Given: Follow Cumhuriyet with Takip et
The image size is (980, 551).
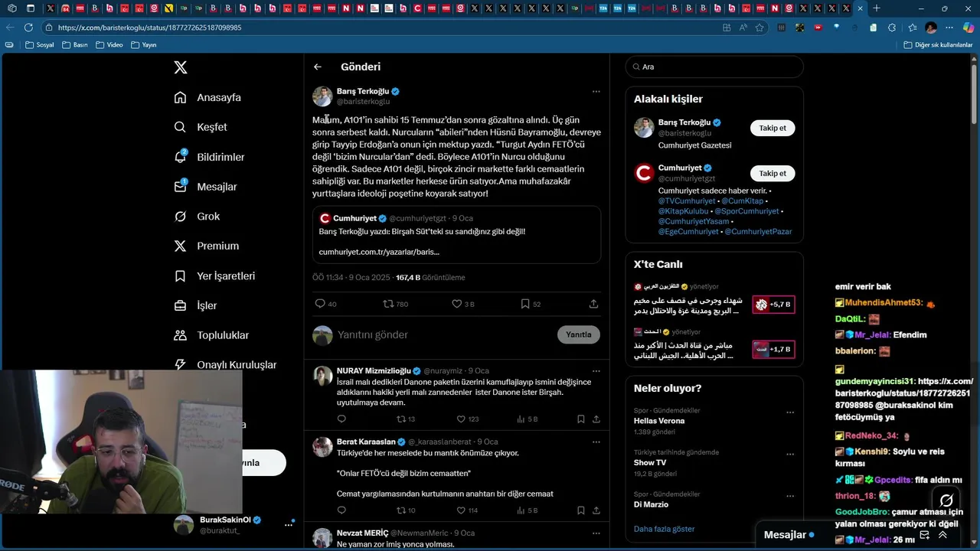Looking at the screenshot, I should 773,173.
